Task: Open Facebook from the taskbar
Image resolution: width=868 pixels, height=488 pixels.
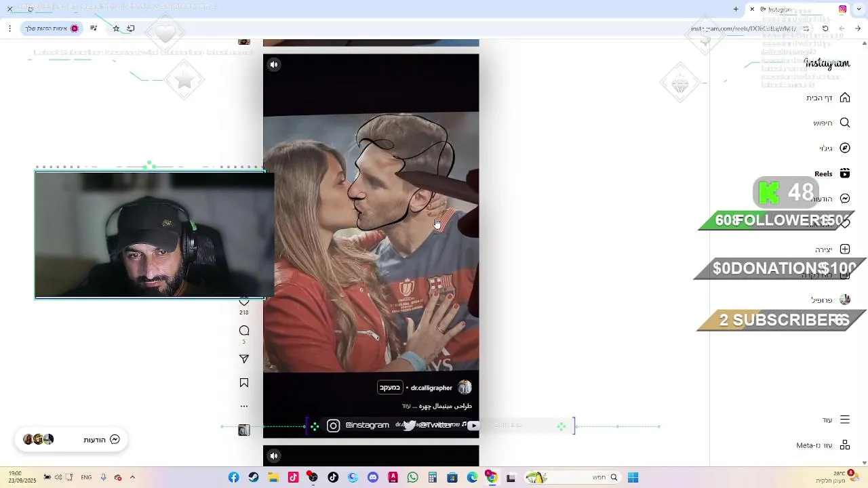Action: point(233,478)
